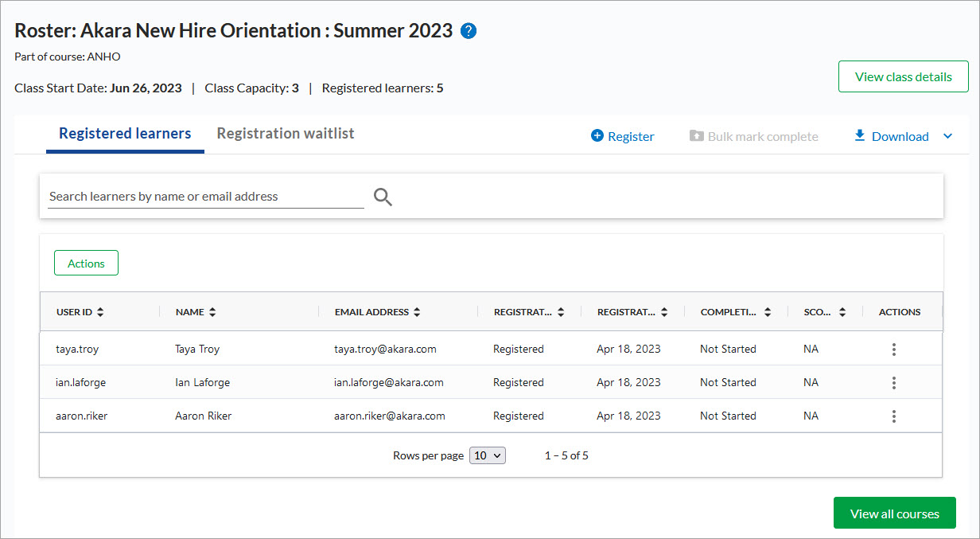Viewport: 980px width, 539px height.
Task: Click the help question mark icon
Action: pos(469,32)
